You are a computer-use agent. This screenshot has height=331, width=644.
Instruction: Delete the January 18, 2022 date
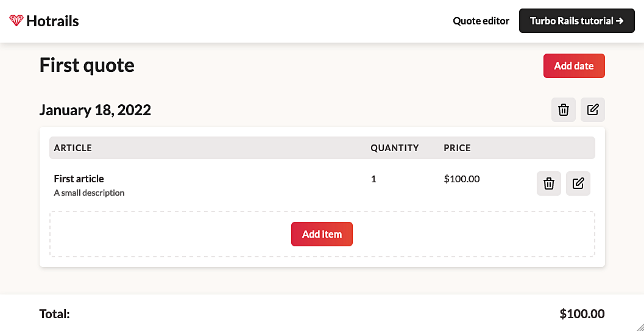point(564,110)
